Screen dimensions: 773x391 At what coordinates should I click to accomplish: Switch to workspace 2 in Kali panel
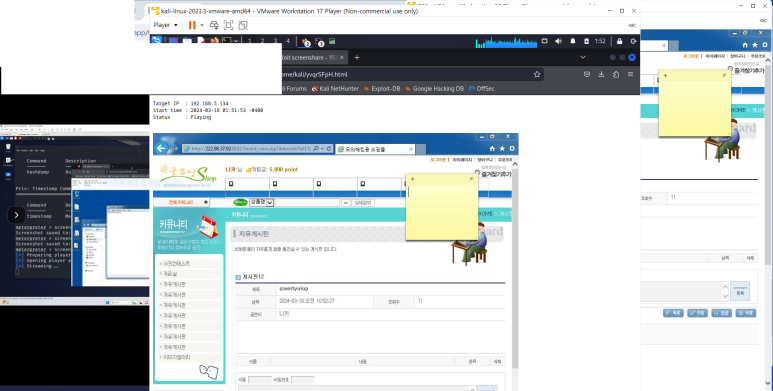[x=262, y=41]
